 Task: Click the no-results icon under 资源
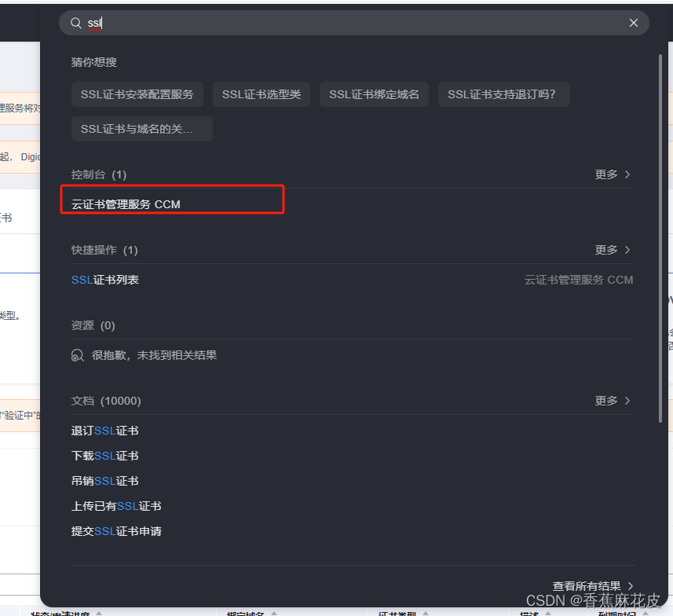[x=77, y=356]
